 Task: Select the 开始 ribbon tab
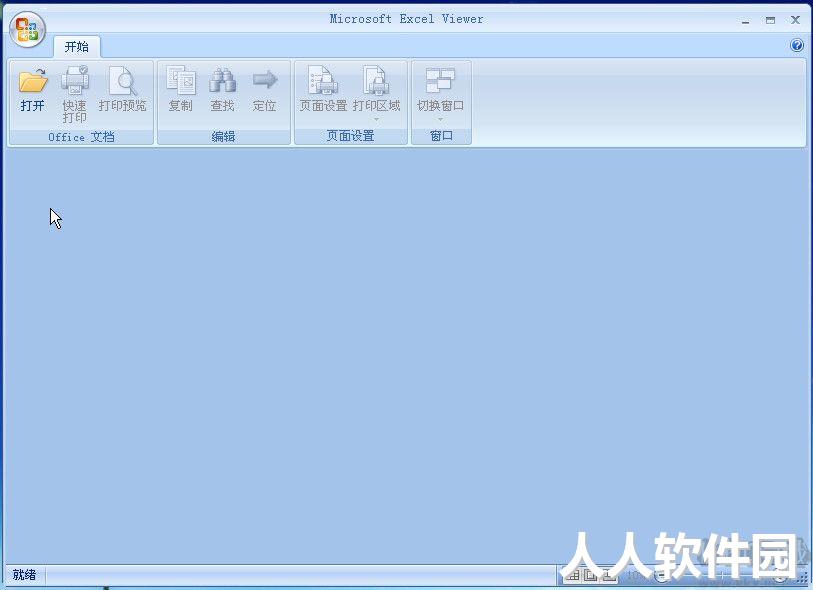pyautogui.click(x=77, y=47)
